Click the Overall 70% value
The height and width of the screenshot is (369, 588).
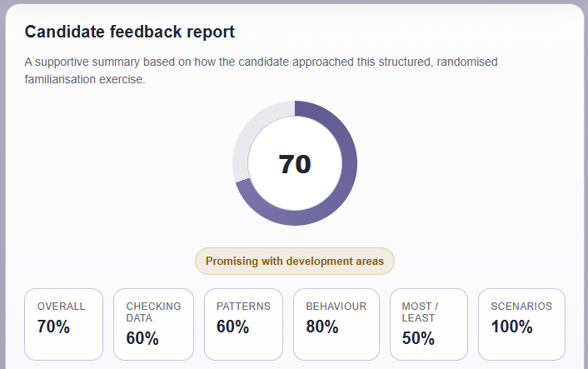[x=53, y=327]
